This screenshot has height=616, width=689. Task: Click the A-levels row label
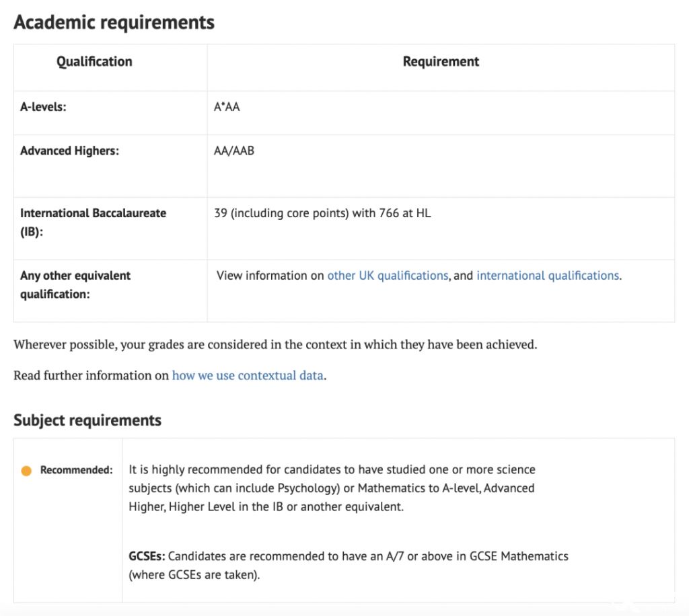click(43, 107)
